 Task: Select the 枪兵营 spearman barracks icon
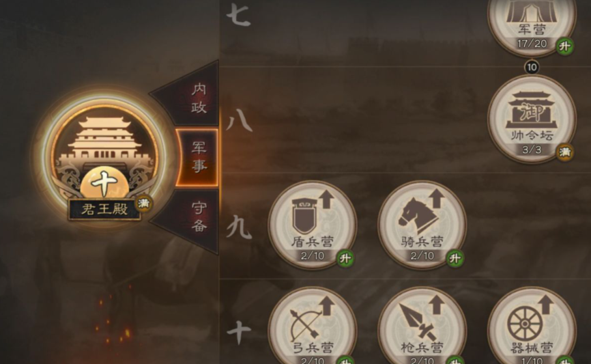(x=422, y=326)
